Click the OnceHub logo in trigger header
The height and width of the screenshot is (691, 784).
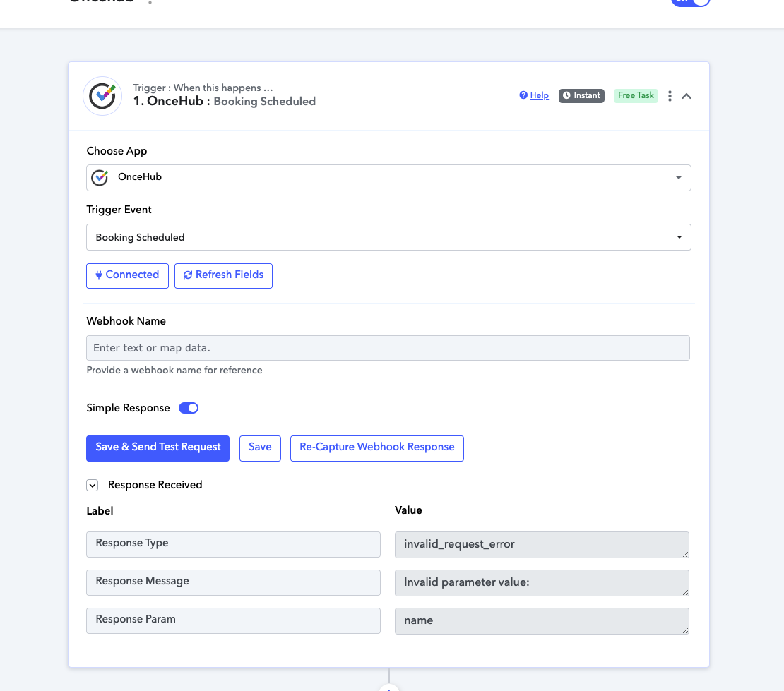[x=102, y=96]
